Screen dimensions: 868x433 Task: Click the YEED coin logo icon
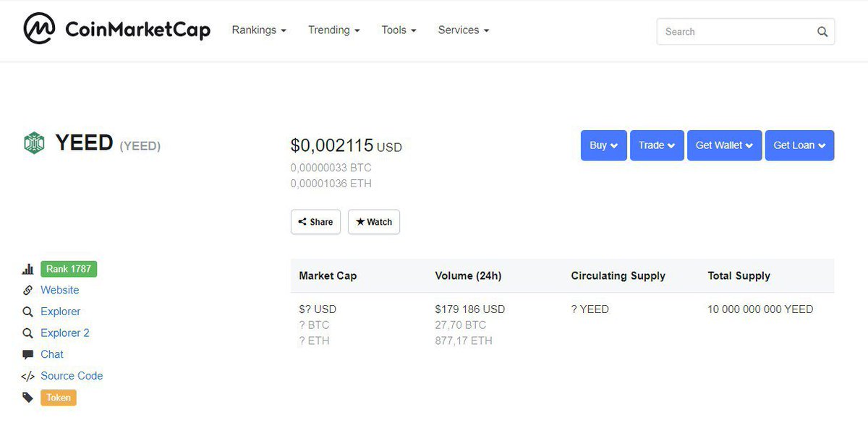tap(34, 143)
